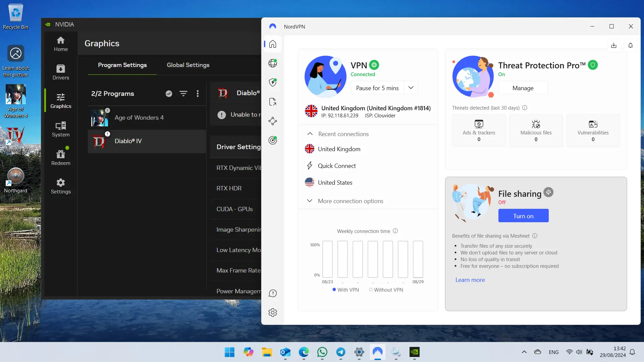Open the Meshnet nodes icon in NordVPN sidebar
644x362 pixels.
(x=273, y=121)
